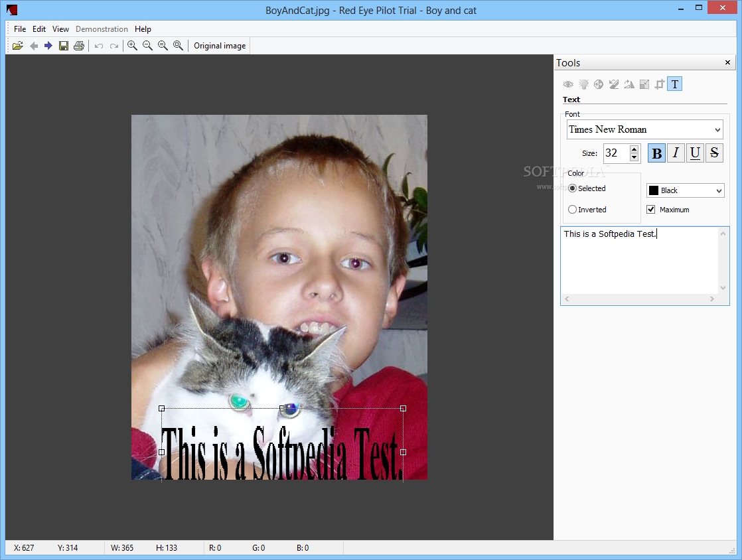Click the undo arrow in toolbar
The height and width of the screenshot is (560, 742).
99,46
